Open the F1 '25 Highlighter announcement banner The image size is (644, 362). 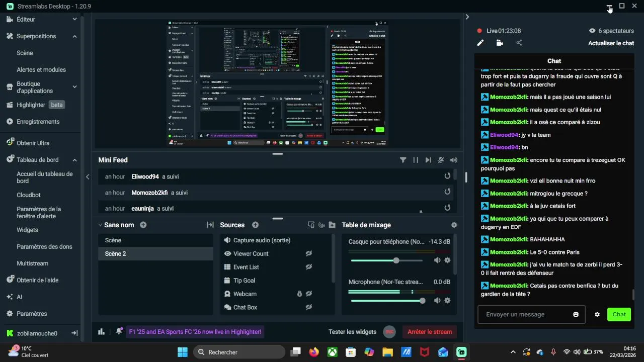click(x=195, y=331)
